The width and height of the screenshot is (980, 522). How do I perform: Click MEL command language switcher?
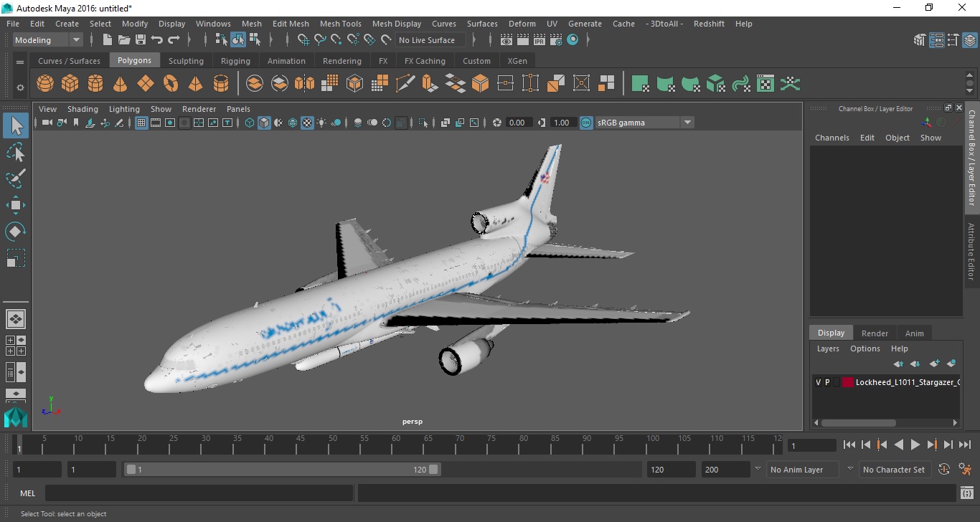coord(28,493)
